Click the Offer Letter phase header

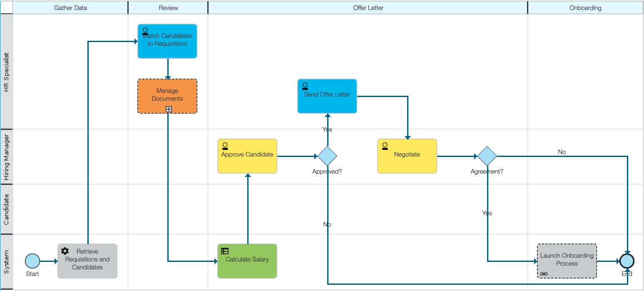[x=368, y=7]
